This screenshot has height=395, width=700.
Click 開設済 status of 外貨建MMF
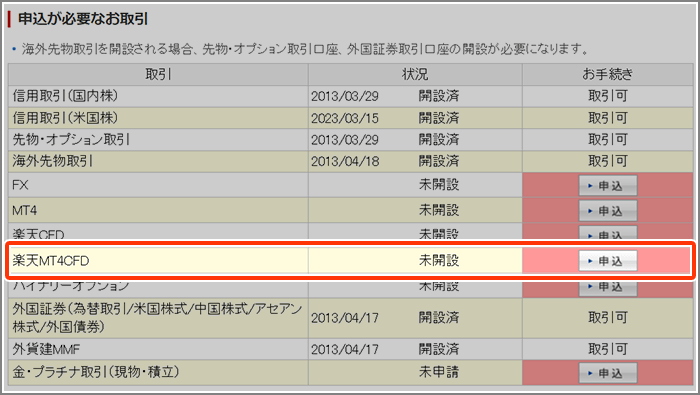pyautogui.click(x=439, y=349)
